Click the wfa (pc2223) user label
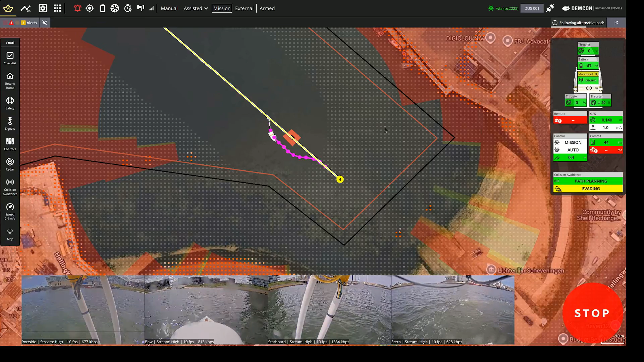Viewport: 644px width, 362px height. (x=507, y=8)
